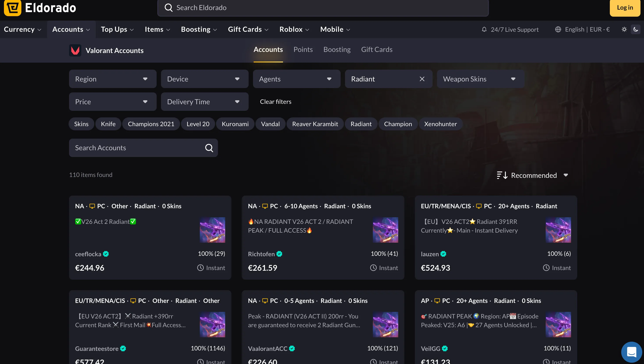Open the notifications bell icon
The width and height of the screenshot is (644, 364).
[484, 29]
